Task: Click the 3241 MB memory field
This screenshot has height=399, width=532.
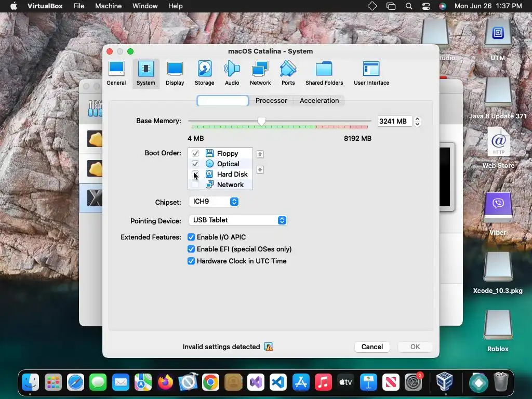Action: click(x=395, y=121)
